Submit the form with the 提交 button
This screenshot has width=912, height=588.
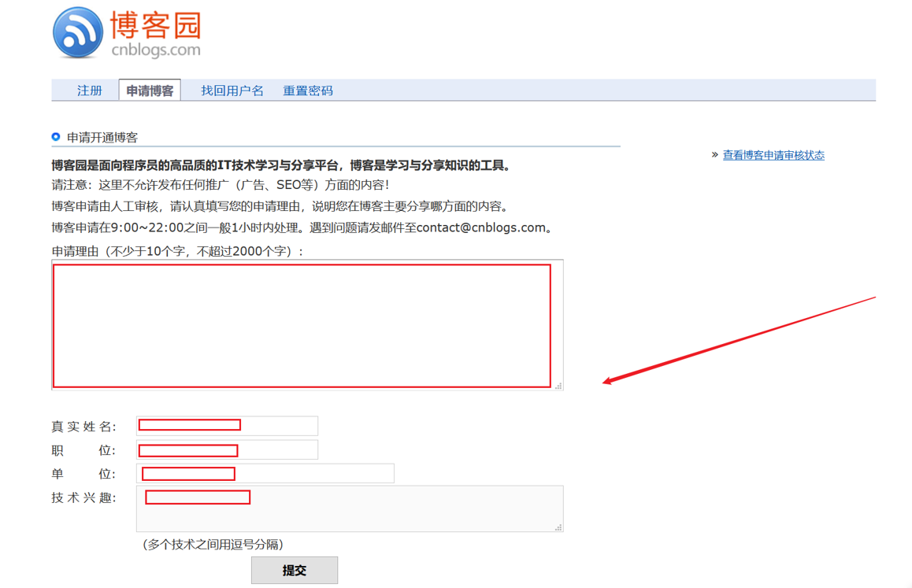[295, 570]
